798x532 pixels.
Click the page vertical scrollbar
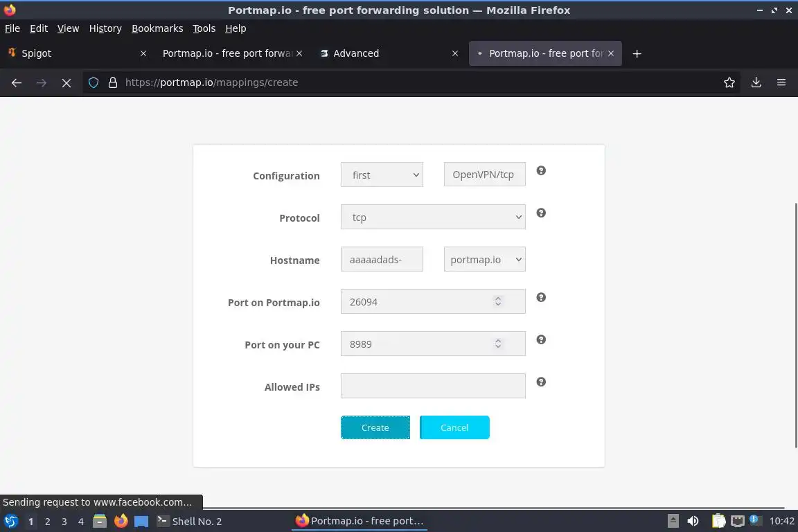tap(795, 326)
